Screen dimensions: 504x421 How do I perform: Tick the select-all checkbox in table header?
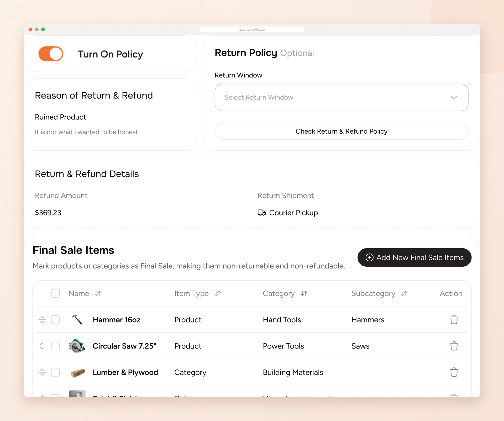coord(55,293)
